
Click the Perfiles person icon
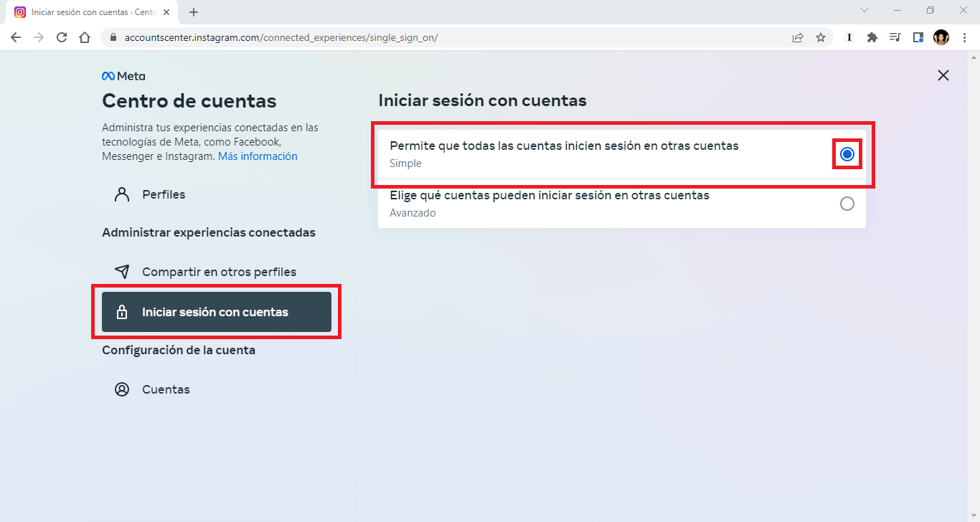(x=122, y=194)
